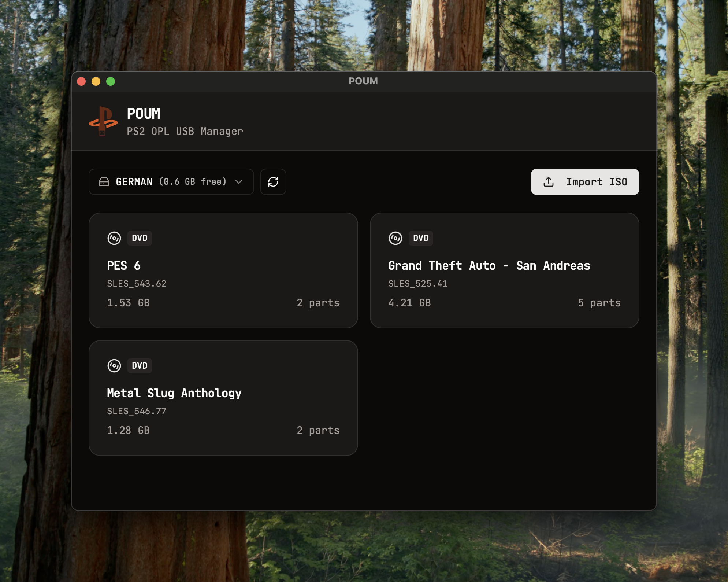Click the SLES_543.62 game ID text
Image resolution: width=728 pixels, height=582 pixels.
(137, 284)
